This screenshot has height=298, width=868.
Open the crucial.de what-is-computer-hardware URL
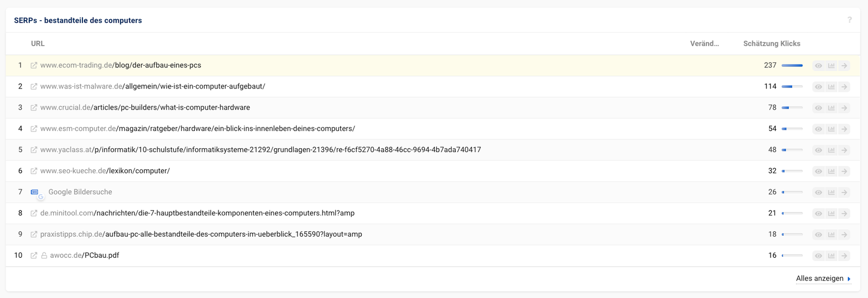145,107
